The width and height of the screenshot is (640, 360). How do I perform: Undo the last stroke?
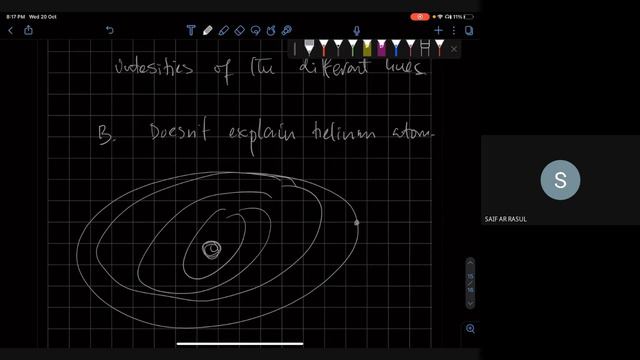(x=109, y=30)
